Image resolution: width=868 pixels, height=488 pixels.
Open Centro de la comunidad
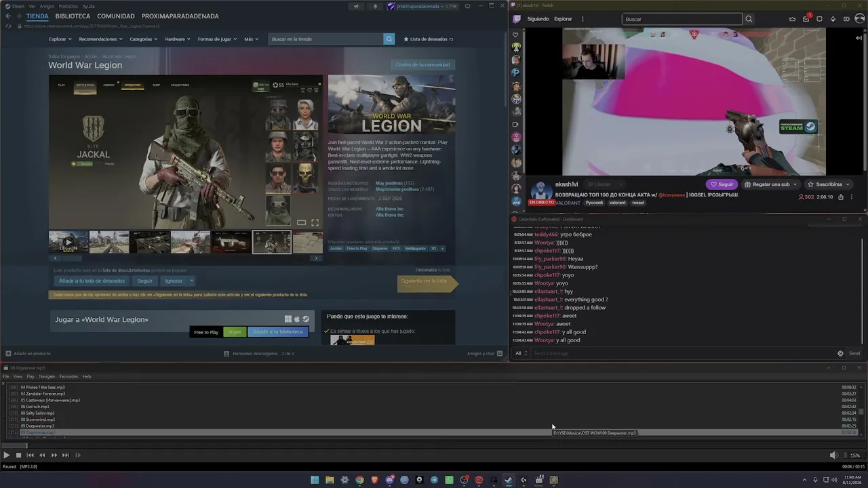pos(422,64)
